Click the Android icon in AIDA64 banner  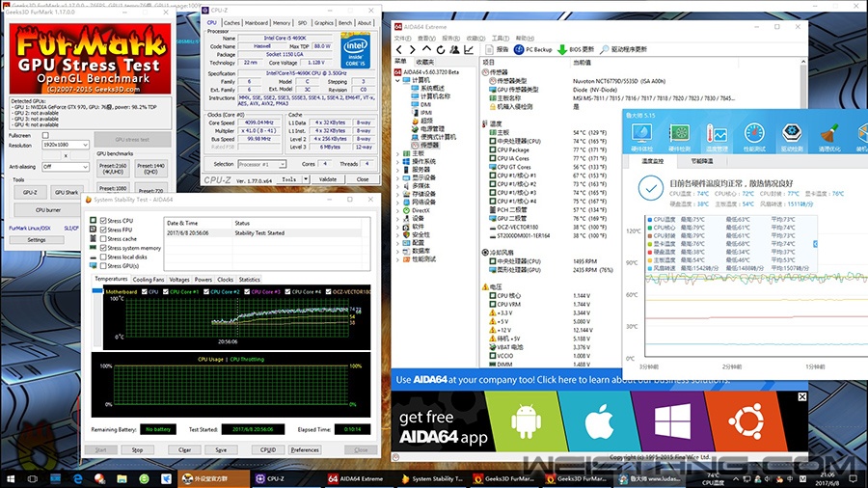[x=526, y=420]
